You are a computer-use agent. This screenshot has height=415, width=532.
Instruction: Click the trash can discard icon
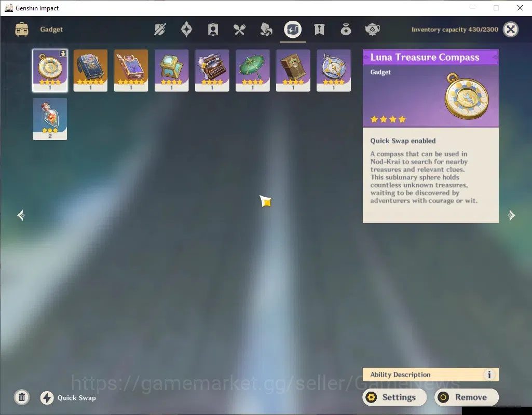(x=22, y=397)
